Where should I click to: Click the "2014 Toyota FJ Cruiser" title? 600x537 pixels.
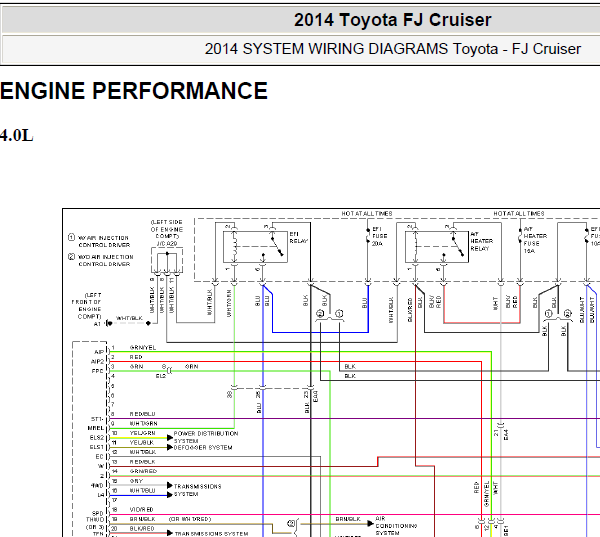[392, 20]
